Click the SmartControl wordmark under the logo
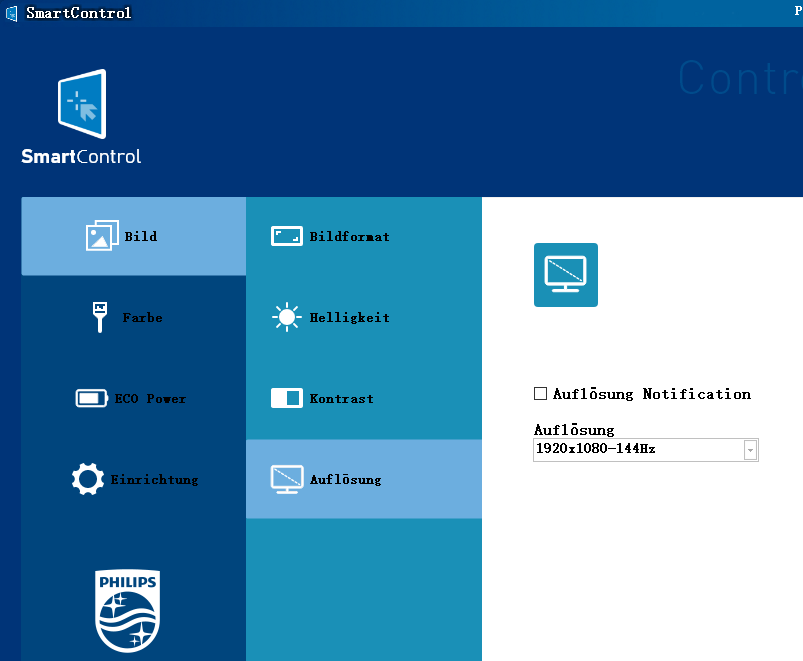803x661 pixels. coord(81,156)
